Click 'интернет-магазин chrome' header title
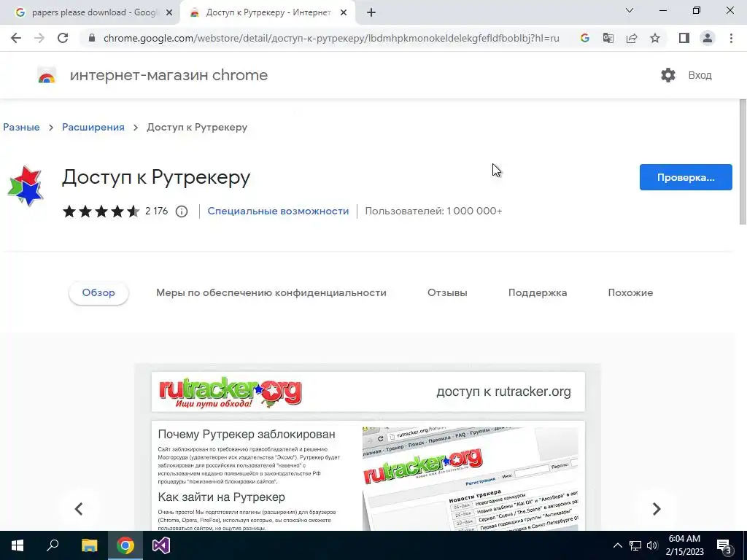The image size is (747, 560). [x=169, y=75]
